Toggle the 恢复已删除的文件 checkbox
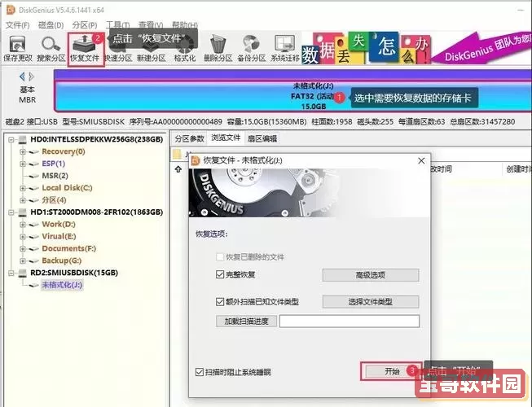Screen dimensions: 532x407 [220, 257]
